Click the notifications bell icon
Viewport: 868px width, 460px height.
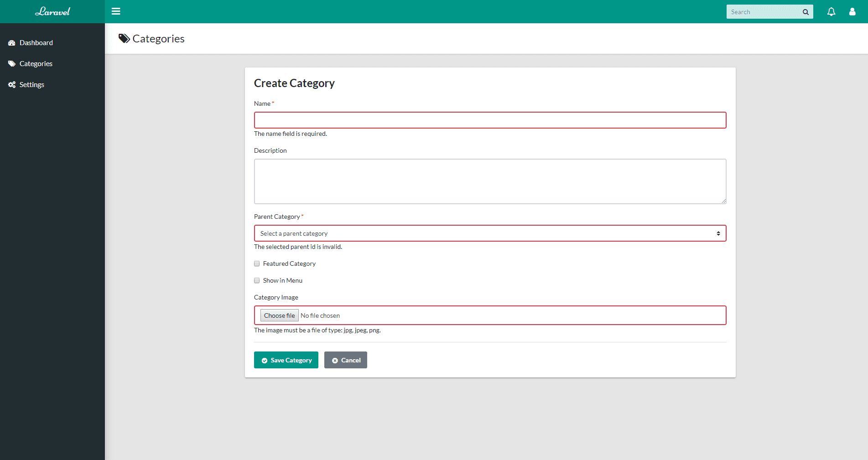[x=831, y=11]
